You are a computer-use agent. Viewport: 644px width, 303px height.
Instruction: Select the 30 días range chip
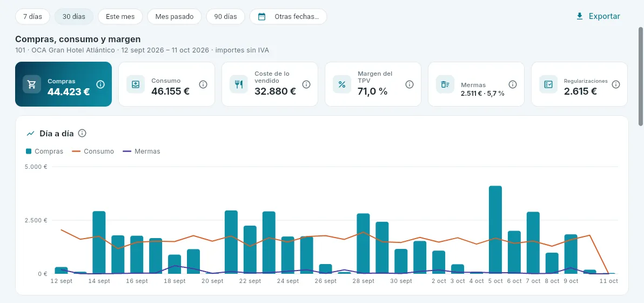(74, 16)
